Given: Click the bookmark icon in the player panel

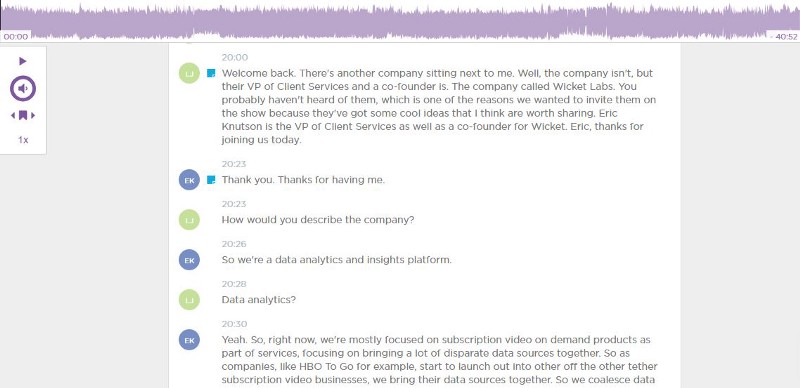Looking at the screenshot, I should pyautogui.click(x=23, y=115).
